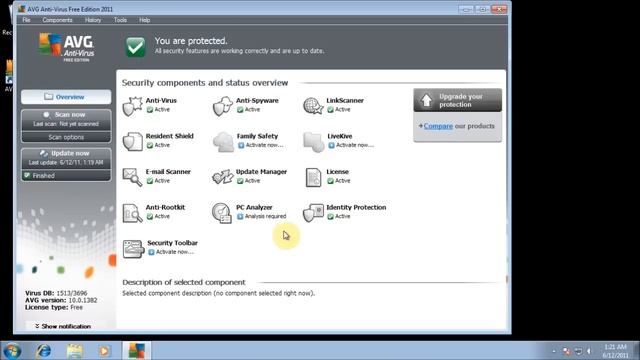The width and height of the screenshot is (640, 360).
Task: Click the taskbar clock
Action: (x=615, y=351)
